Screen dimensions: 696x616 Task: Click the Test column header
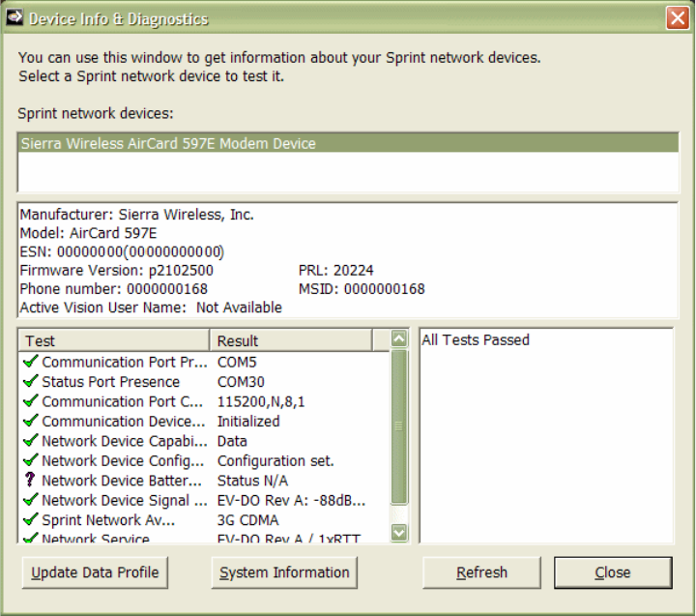[x=114, y=340]
